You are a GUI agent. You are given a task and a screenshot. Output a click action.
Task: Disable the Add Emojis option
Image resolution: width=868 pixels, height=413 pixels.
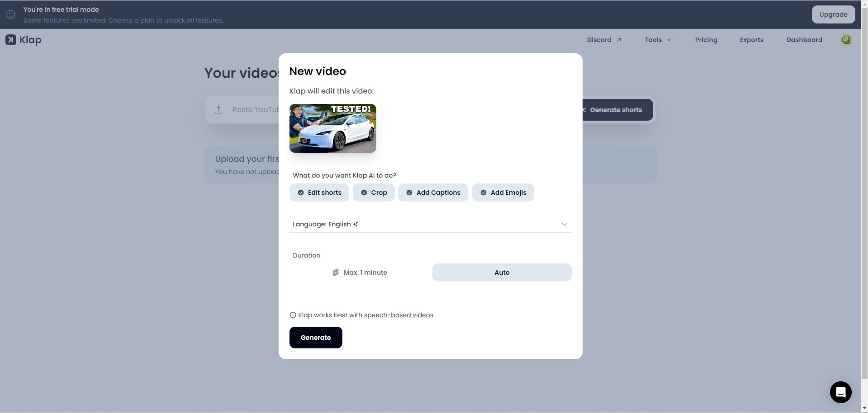(x=503, y=192)
